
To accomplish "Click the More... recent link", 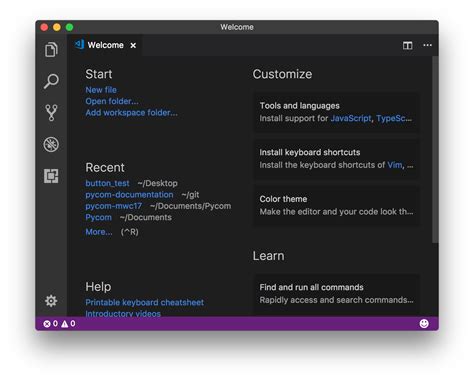I will pos(99,232).
